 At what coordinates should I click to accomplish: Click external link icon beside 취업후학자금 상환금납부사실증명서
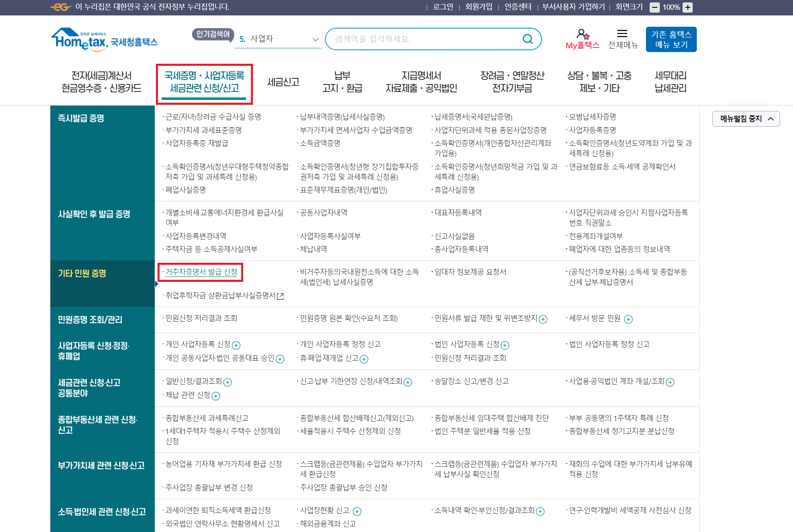pos(280,296)
